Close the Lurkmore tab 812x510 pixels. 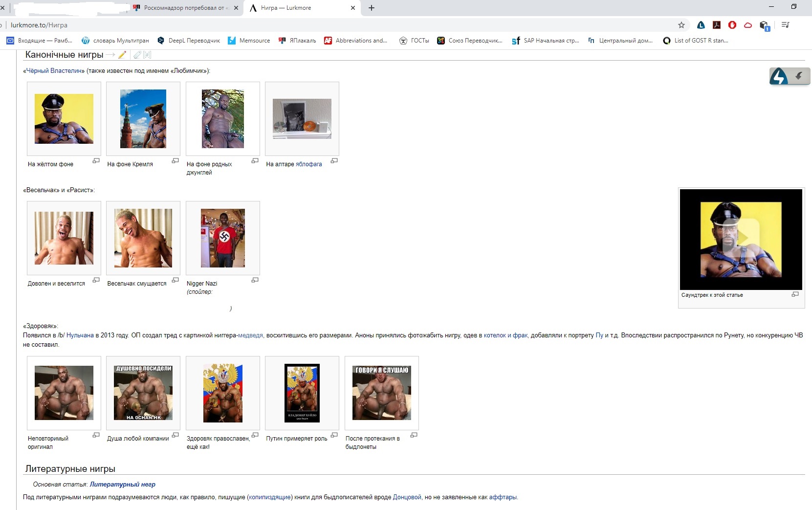pos(353,8)
